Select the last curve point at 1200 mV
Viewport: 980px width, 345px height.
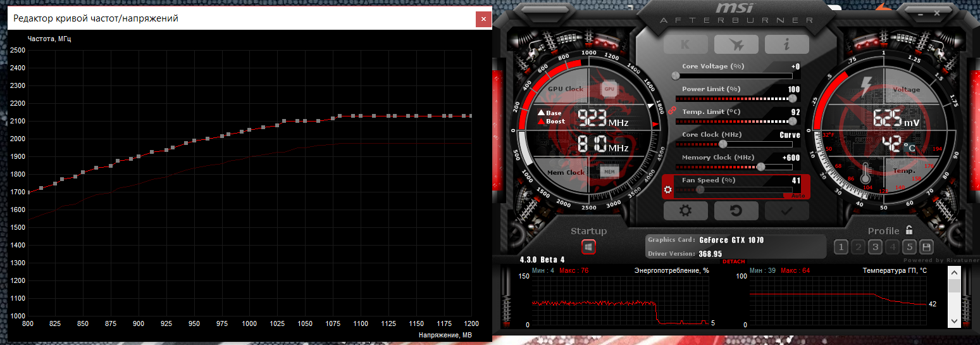pos(471,116)
